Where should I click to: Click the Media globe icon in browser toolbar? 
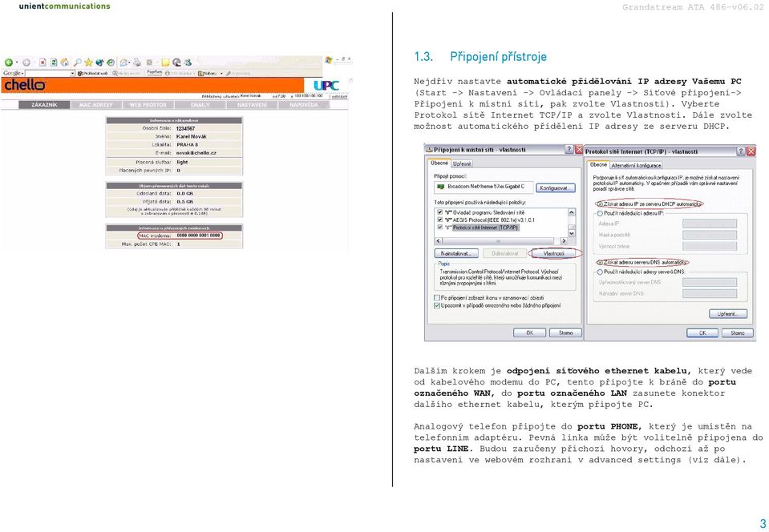(x=99, y=62)
